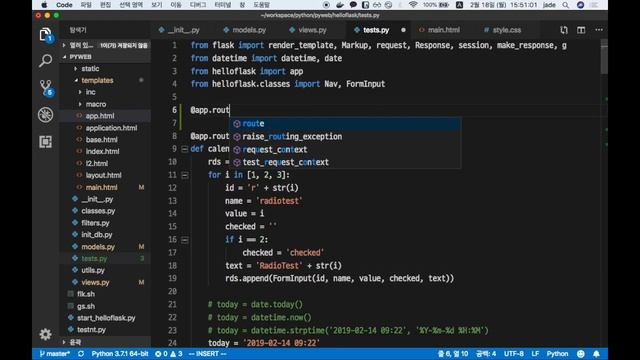The height and width of the screenshot is (360, 640).
Task: Open models.py in the file tree
Action: tap(98, 247)
